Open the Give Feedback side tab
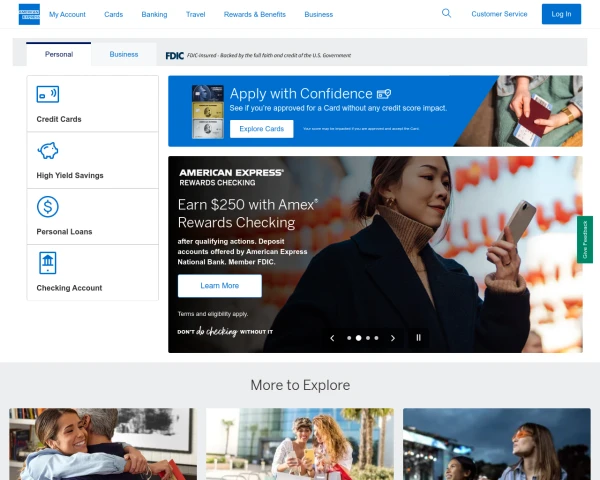The height and width of the screenshot is (480, 600). click(585, 240)
